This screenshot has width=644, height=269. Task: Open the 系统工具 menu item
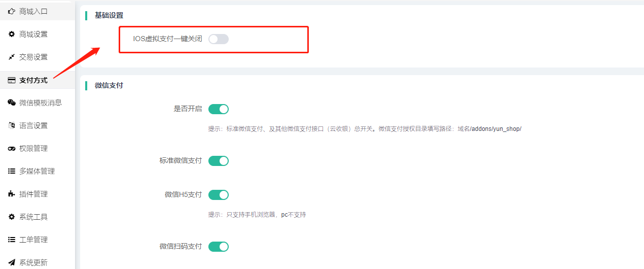pos(33,217)
